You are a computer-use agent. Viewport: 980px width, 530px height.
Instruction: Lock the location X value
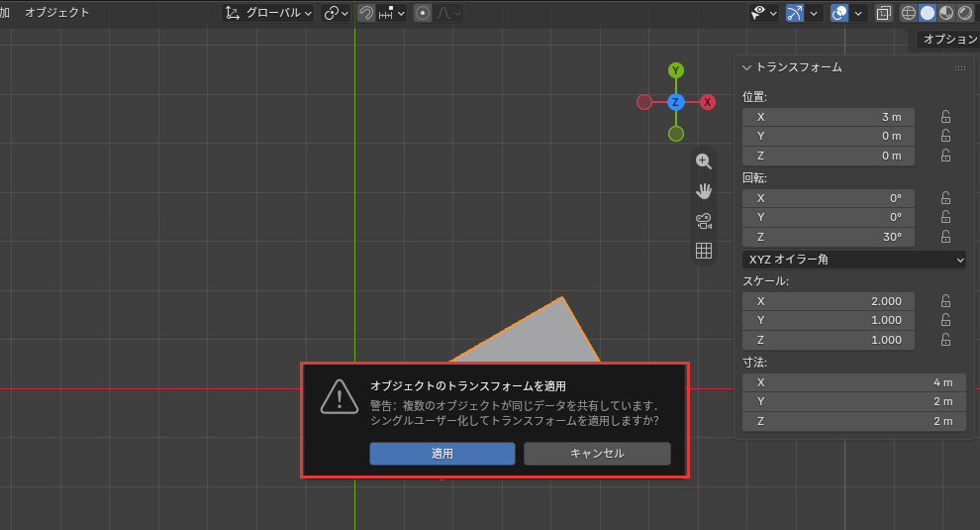pyautogui.click(x=945, y=117)
